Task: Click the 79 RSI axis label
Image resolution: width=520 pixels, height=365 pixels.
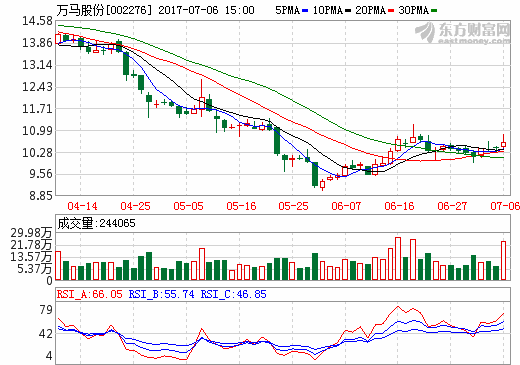Action: pos(46,310)
